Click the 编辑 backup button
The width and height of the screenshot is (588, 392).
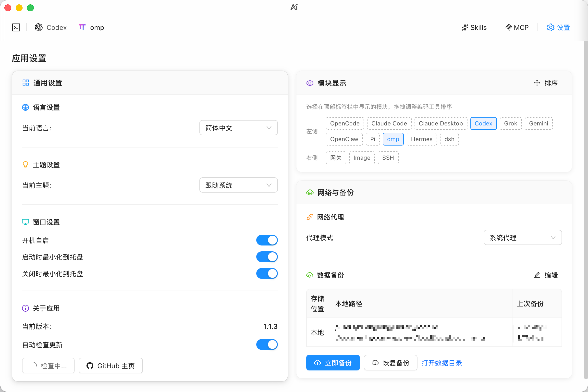pos(546,275)
